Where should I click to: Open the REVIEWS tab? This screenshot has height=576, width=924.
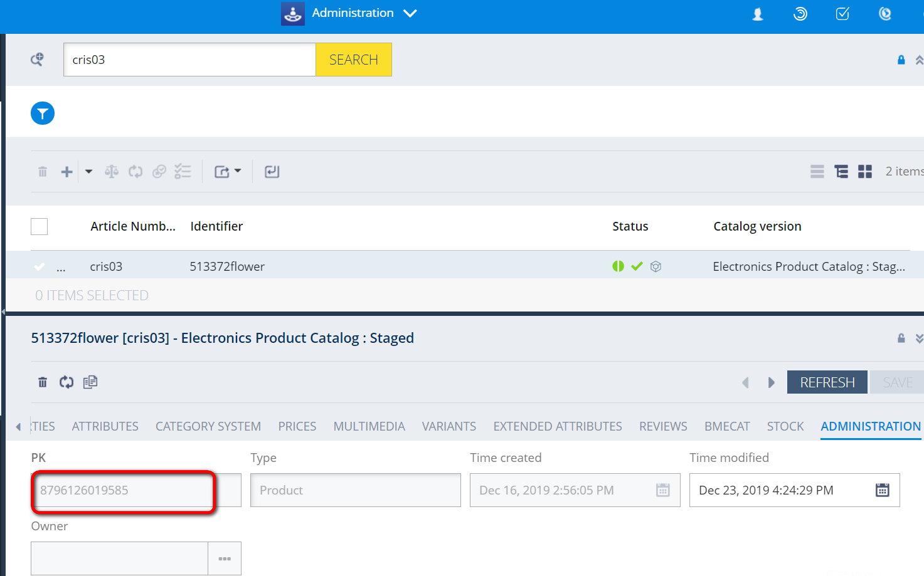(663, 426)
